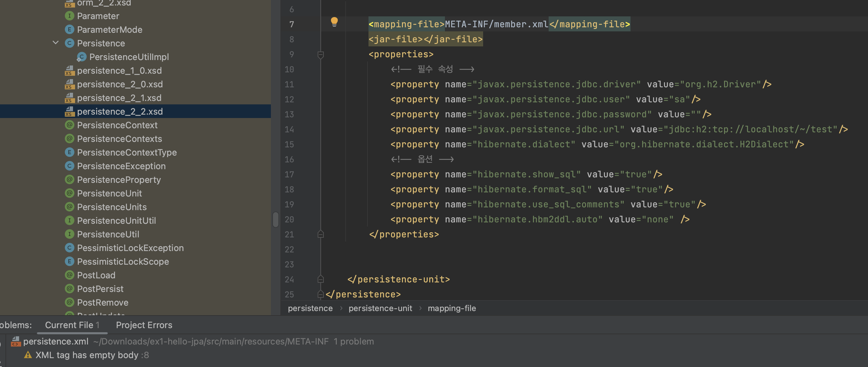Click the PersistenceContextType enum icon
The width and height of the screenshot is (868, 367).
tap(70, 152)
